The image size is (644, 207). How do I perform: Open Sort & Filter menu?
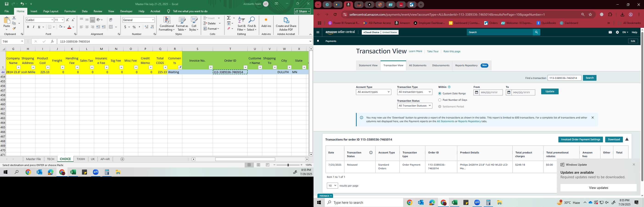[241, 24]
